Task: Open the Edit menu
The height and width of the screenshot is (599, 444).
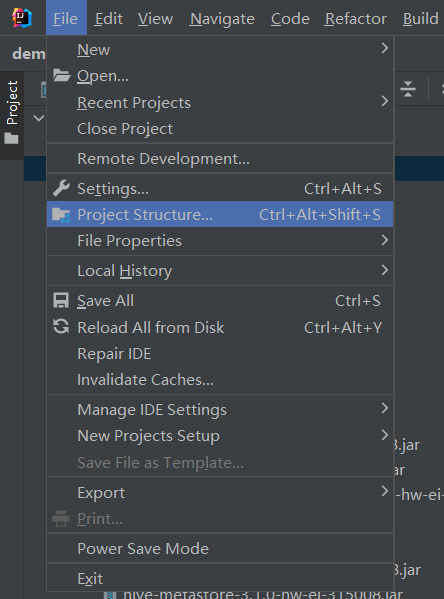Action: [109, 19]
